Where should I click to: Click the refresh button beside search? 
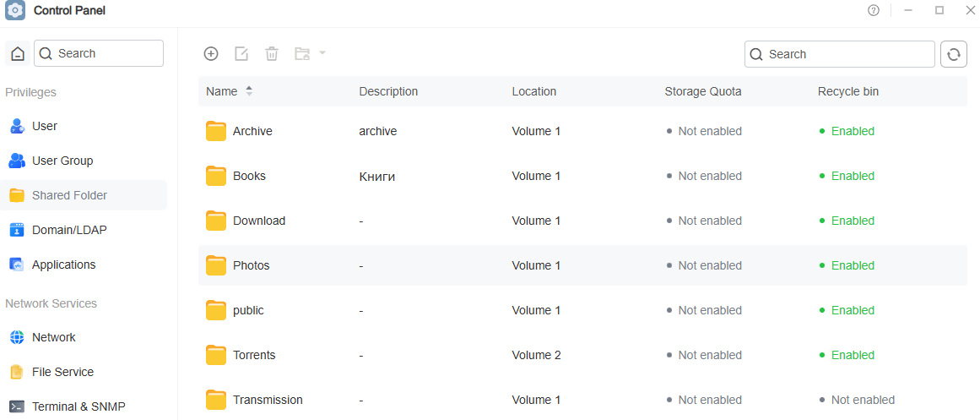coord(953,54)
